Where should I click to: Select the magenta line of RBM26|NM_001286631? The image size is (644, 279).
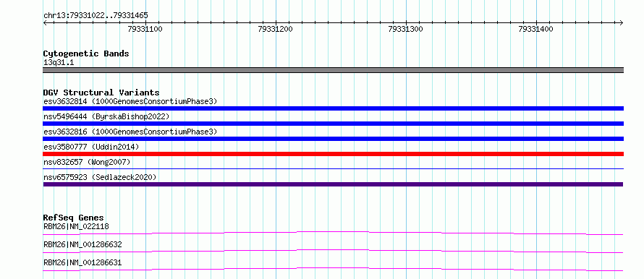click(x=333, y=269)
